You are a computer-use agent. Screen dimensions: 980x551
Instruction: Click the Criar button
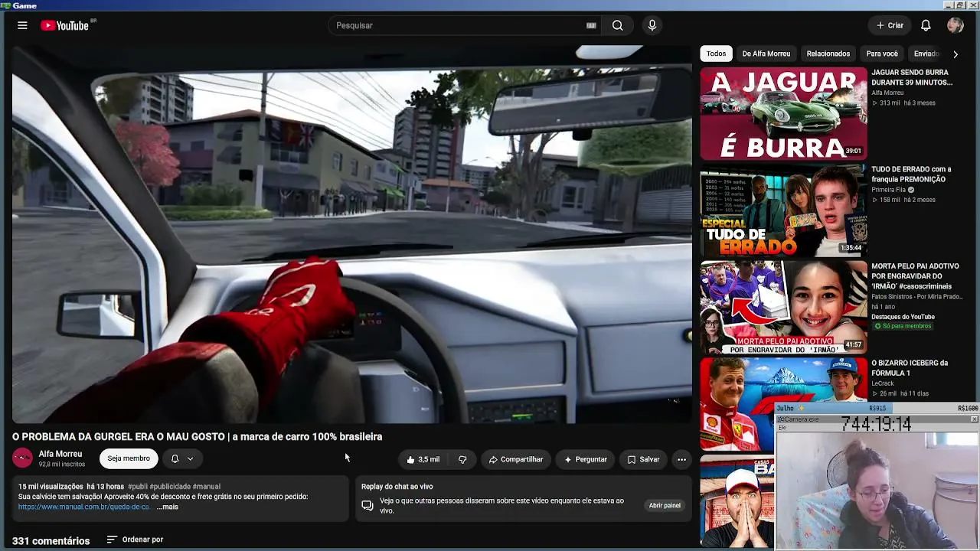coord(890,25)
